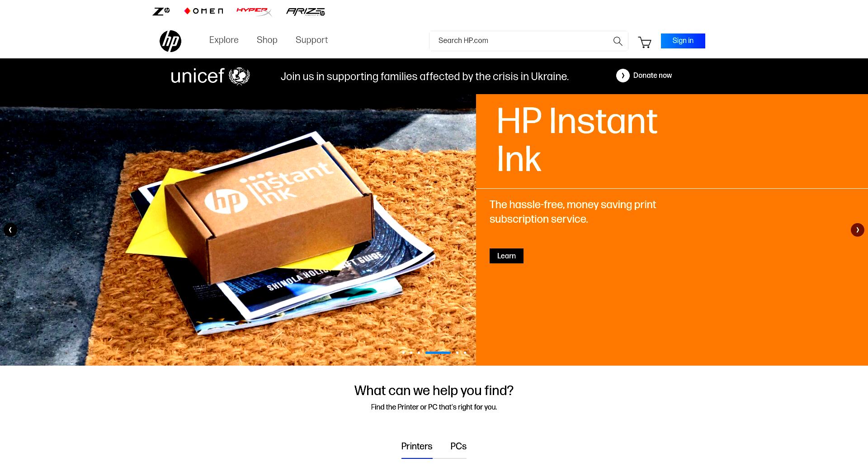Viewport: 868px width, 467px height.
Task: Click the search magnifier icon
Action: click(x=618, y=41)
